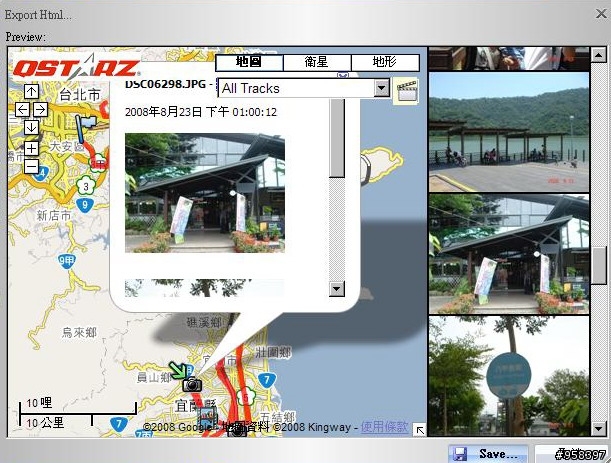
Task: Click the Save... button
Action: [488, 454]
